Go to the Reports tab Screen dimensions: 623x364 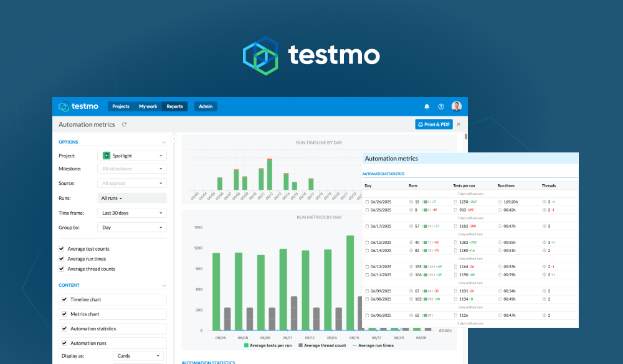(x=175, y=106)
